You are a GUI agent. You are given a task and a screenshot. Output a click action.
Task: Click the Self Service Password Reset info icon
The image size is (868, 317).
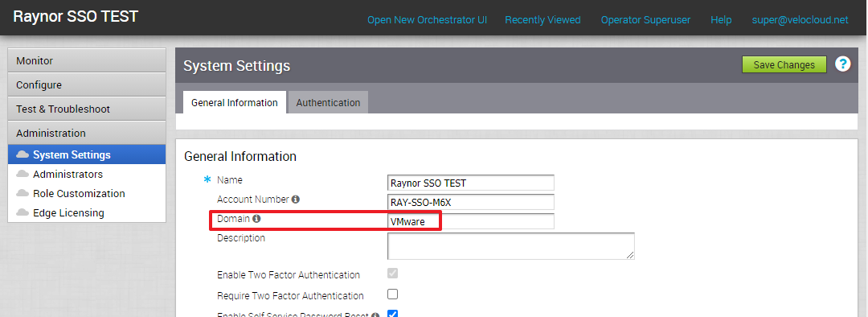click(375, 315)
